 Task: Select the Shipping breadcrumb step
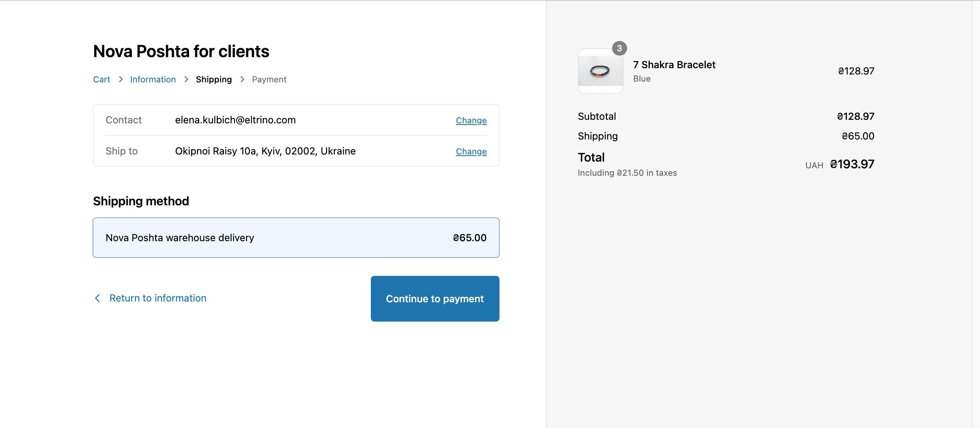pyautogui.click(x=213, y=79)
